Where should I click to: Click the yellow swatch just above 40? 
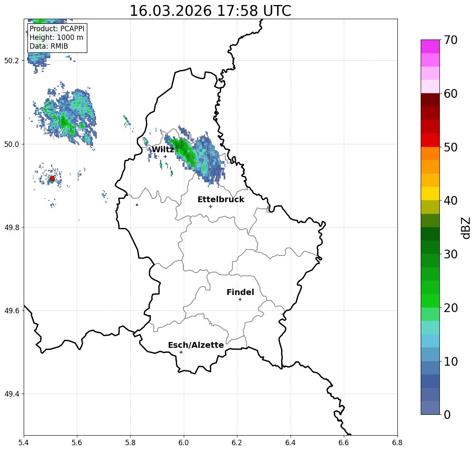(x=430, y=193)
